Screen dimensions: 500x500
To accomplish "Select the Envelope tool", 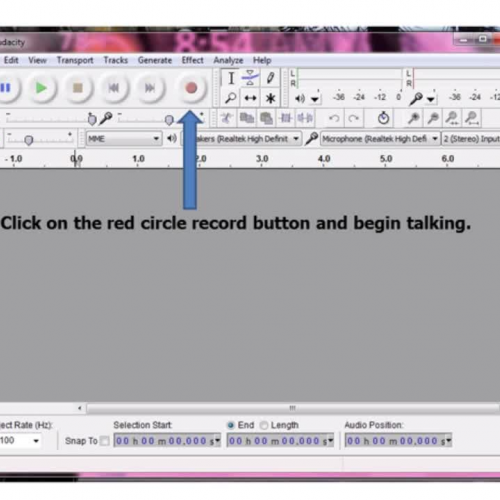I will coord(250,78).
